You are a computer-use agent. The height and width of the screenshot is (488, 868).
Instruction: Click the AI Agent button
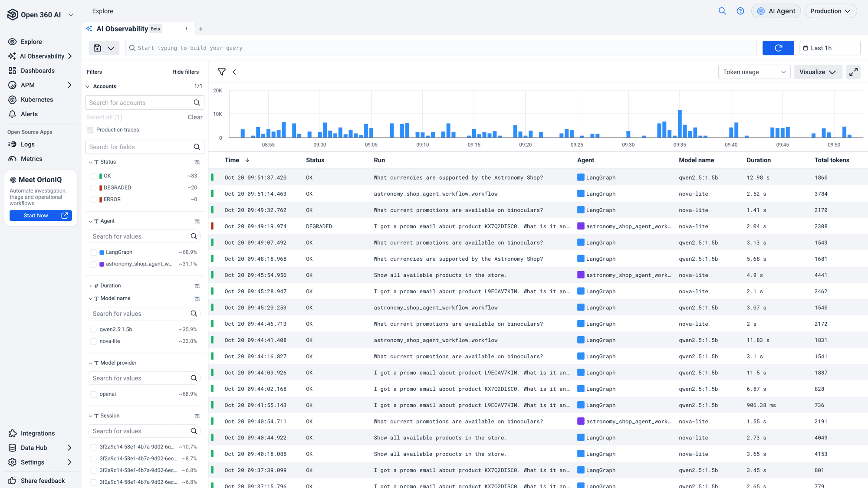776,11
